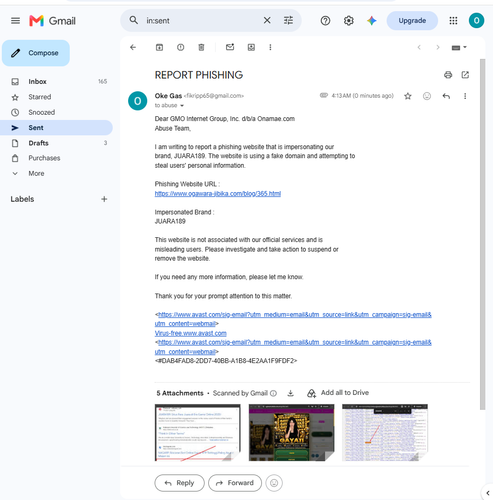This screenshot has height=500, width=493.
Task: Click the sender avatar for Oke Gas
Action: [138, 101]
